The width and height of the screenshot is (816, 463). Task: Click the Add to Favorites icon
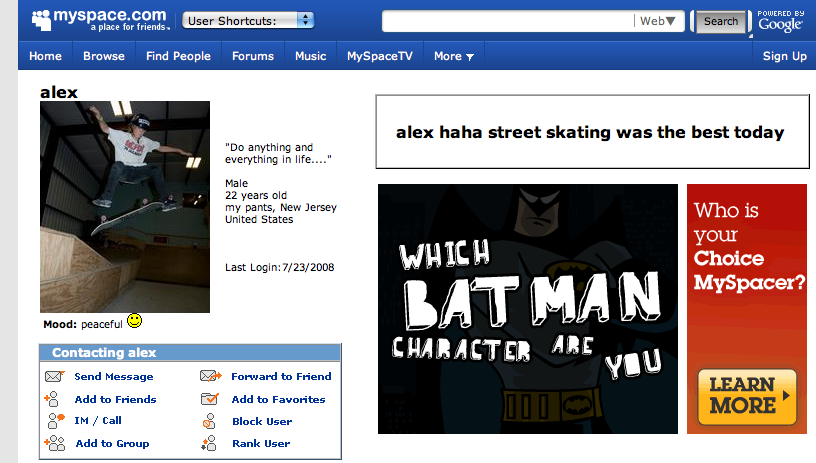[x=210, y=399]
